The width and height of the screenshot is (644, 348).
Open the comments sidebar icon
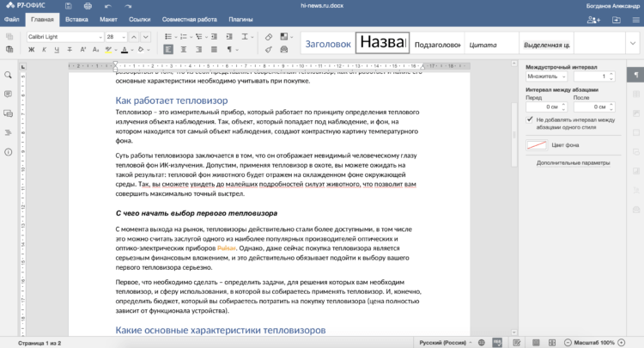coord(9,94)
